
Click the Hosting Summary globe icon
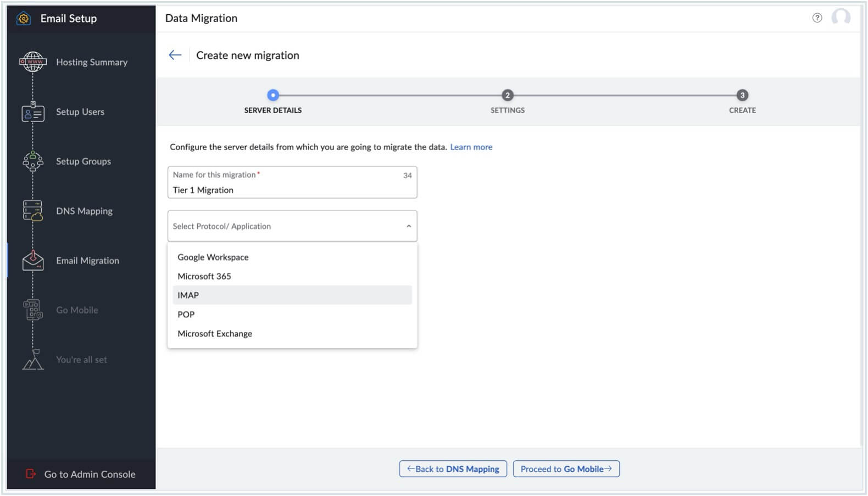32,62
